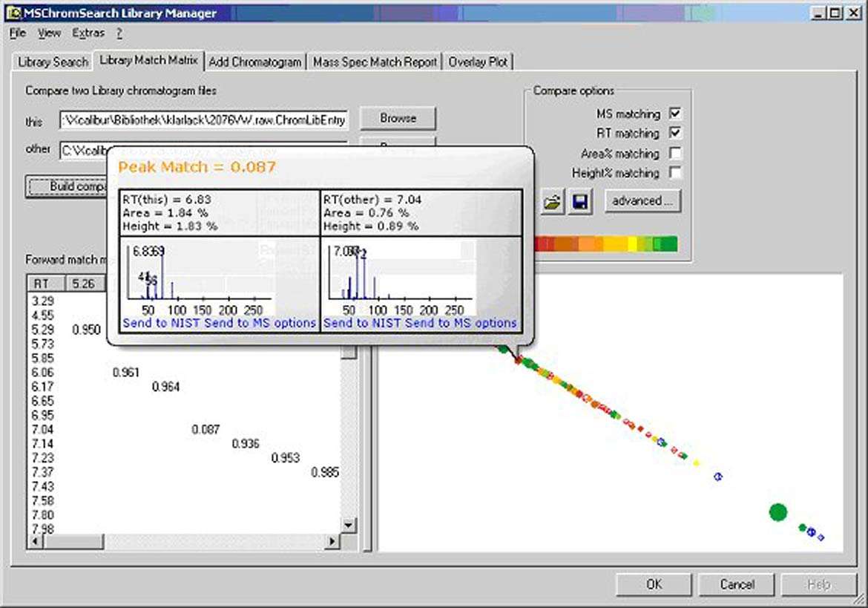Image resolution: width=868 pixels, height=608 pixels.
Task: Click the horizontal scrollbar thumb of the matrix
Action: point(73,541)
